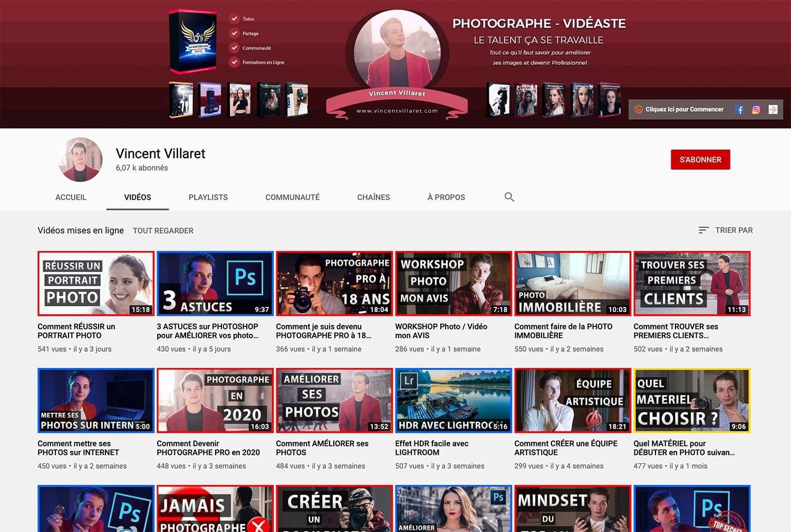Click Vincent Villaret channel avatar

pos(81,160)
